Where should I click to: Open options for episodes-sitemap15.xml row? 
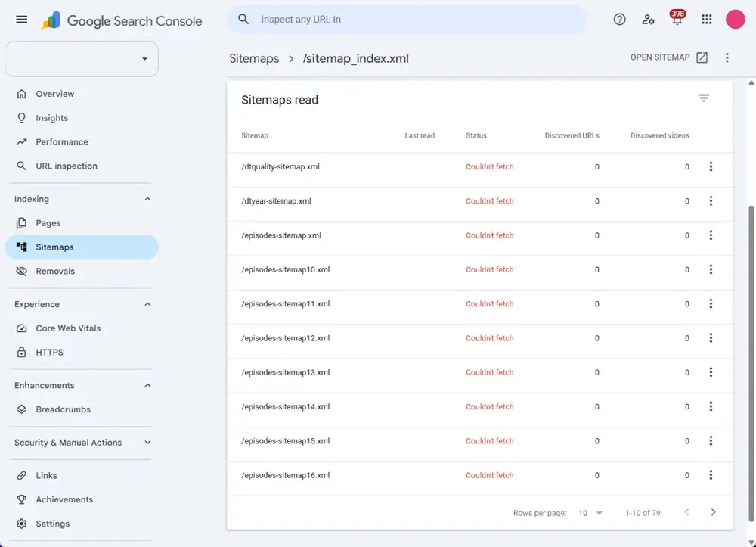[711, 440]
